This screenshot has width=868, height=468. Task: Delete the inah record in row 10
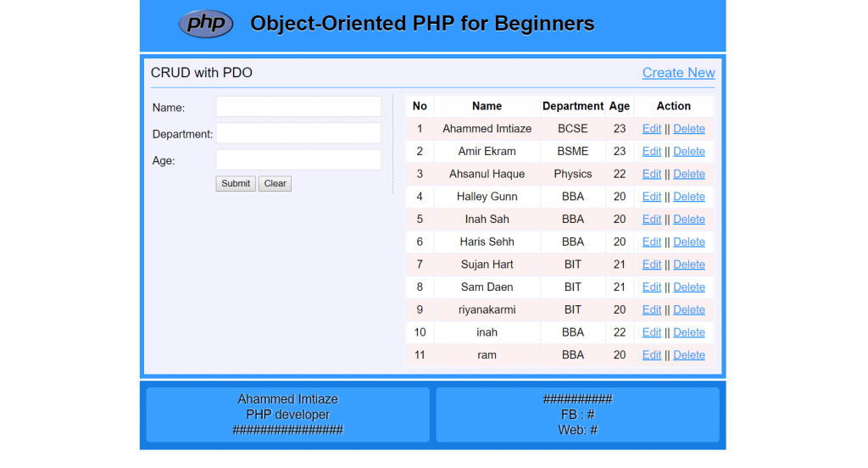[x=689, y=332]
